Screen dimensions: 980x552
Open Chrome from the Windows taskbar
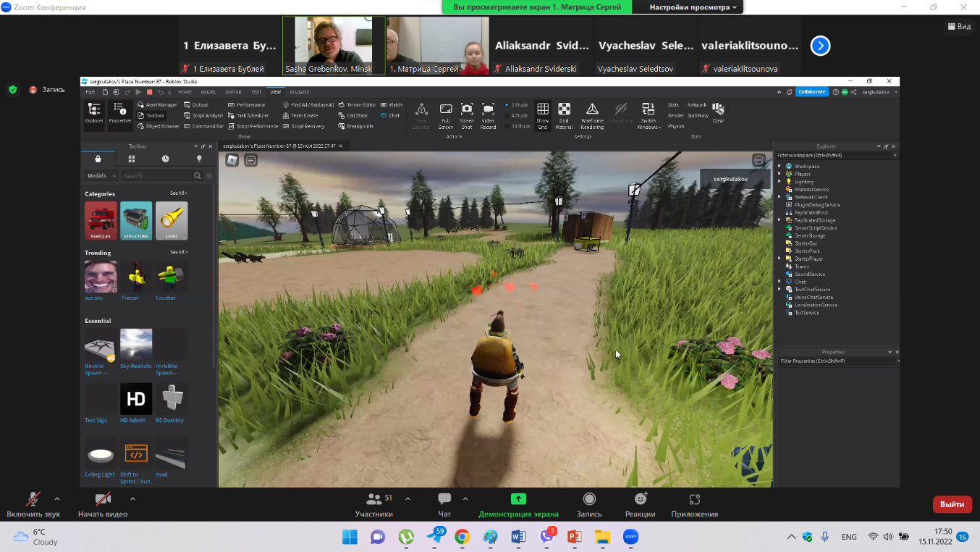462,537
